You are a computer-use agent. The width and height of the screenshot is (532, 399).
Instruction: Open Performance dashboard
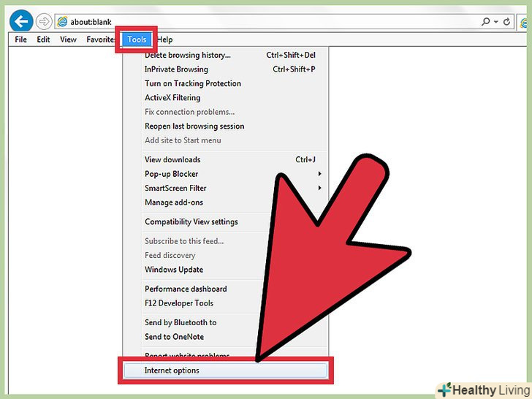click(x=186, y=289)
